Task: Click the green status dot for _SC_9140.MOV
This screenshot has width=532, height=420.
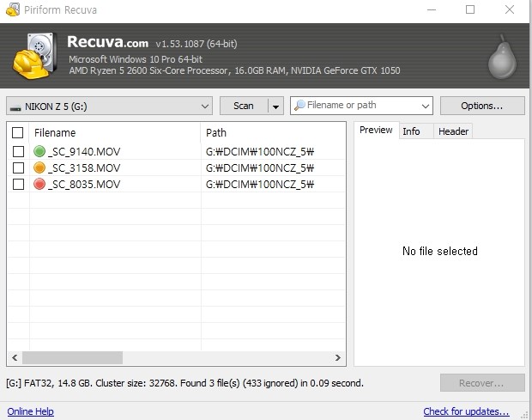Action: point(39,151)
